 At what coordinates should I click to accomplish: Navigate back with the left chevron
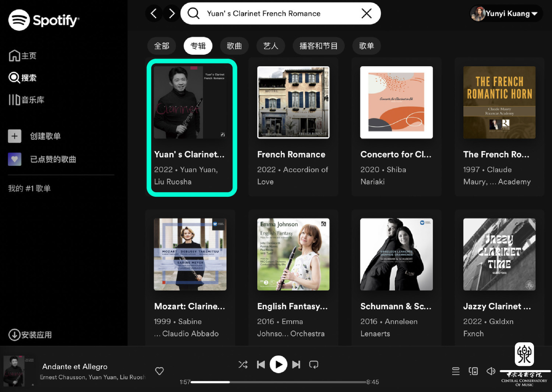(x=154, y=14)
